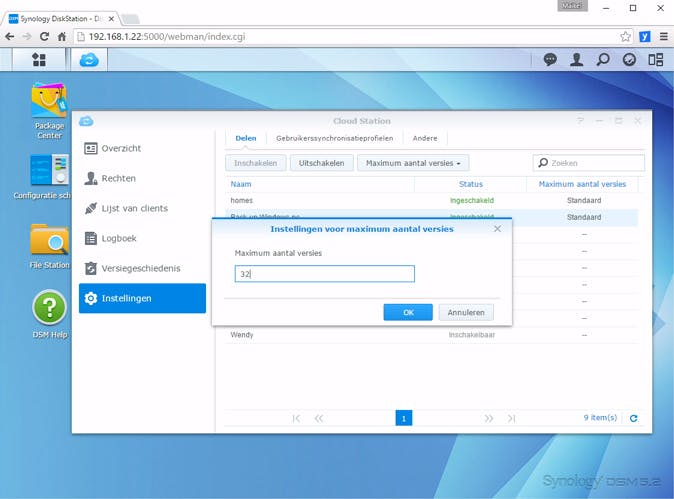Image resolution: width=674 pixels, height=499 pixels.
Task: Switch to the Gebruikerssynchronisatieprofielen tab
Action: 334,138
